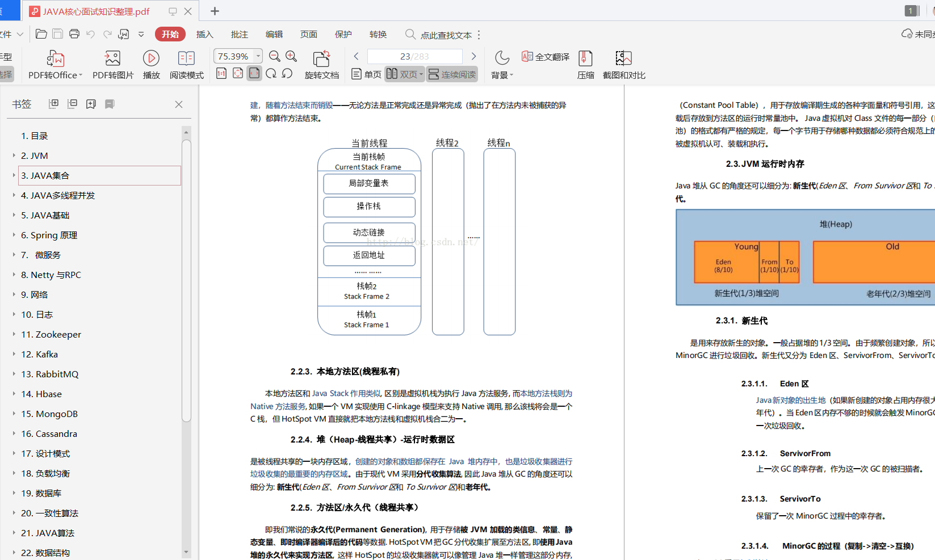Zoom out with magnifier minus icon
Viewport: 935px width, 560px height.
(x=275, y=56)
